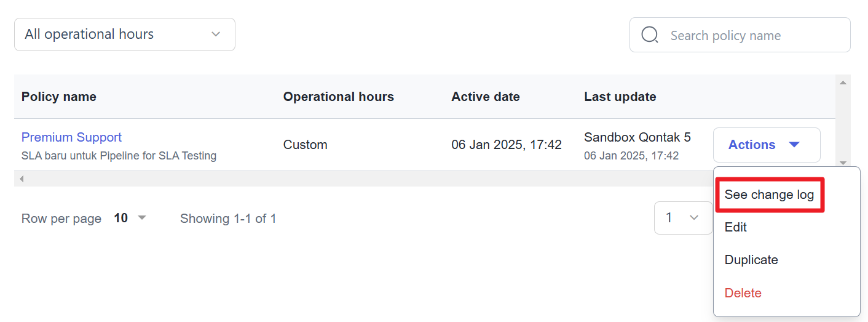Viewport: 868px width, 322px height.
Task: Click the Active date column header
Action: click(x=486, y=97)
